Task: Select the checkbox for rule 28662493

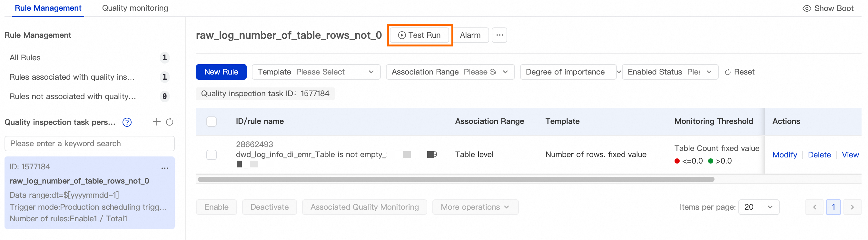Action: [211, 155]
